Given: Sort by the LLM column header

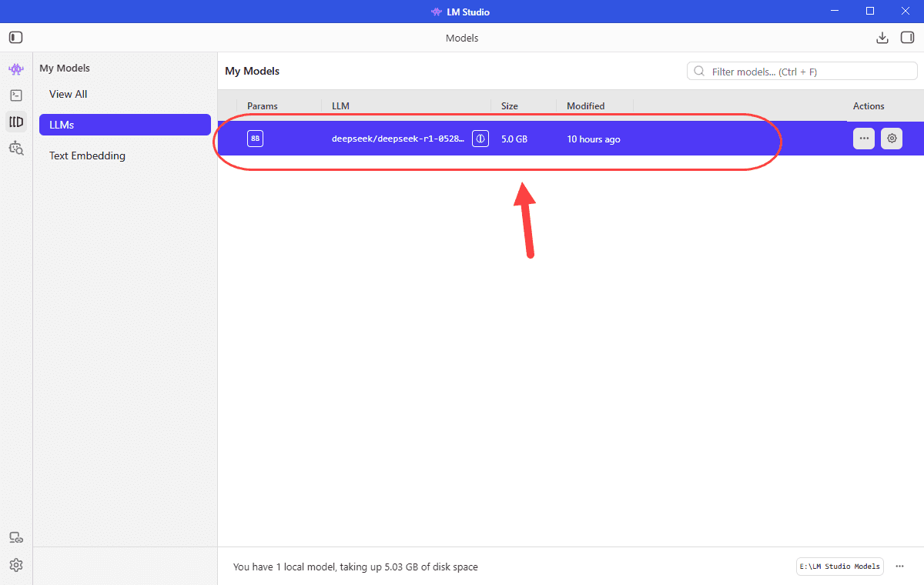Looking at the screenshot, I should pos(340,106).
